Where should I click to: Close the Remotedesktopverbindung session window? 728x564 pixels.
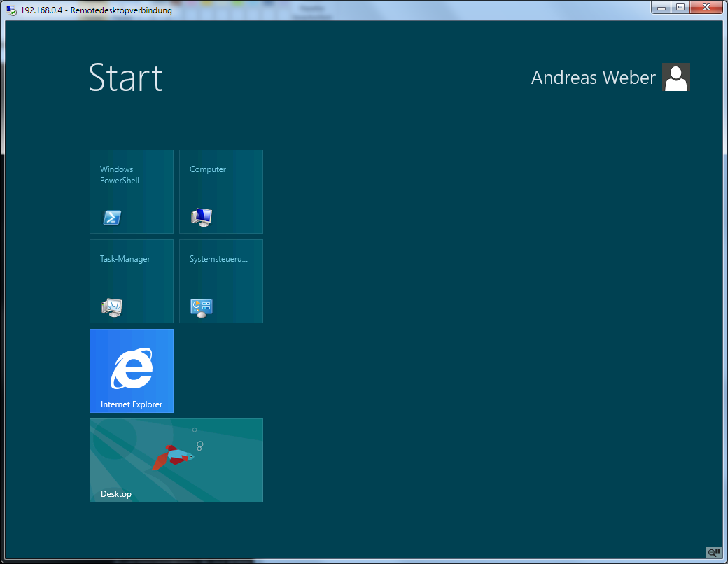(706, 8)
